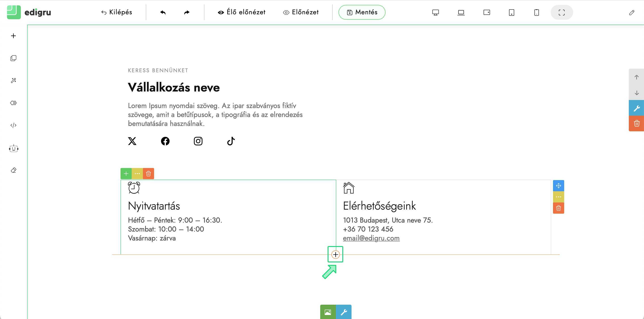Click Kilépés to exit editor

coord(117,12)
